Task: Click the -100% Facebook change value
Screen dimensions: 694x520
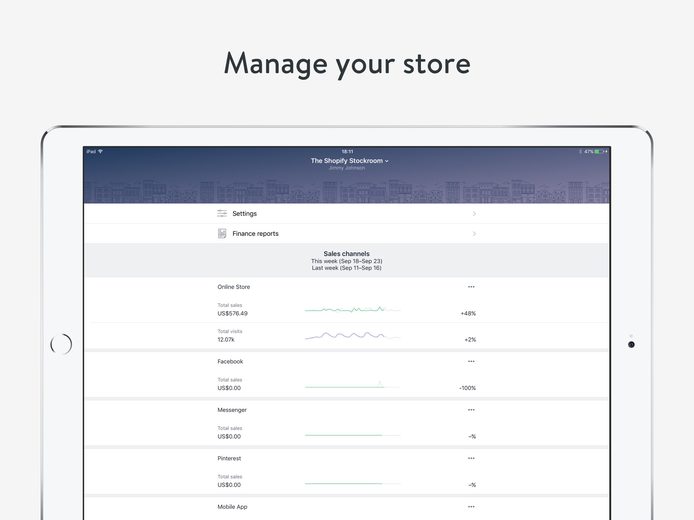Action: 467,388
